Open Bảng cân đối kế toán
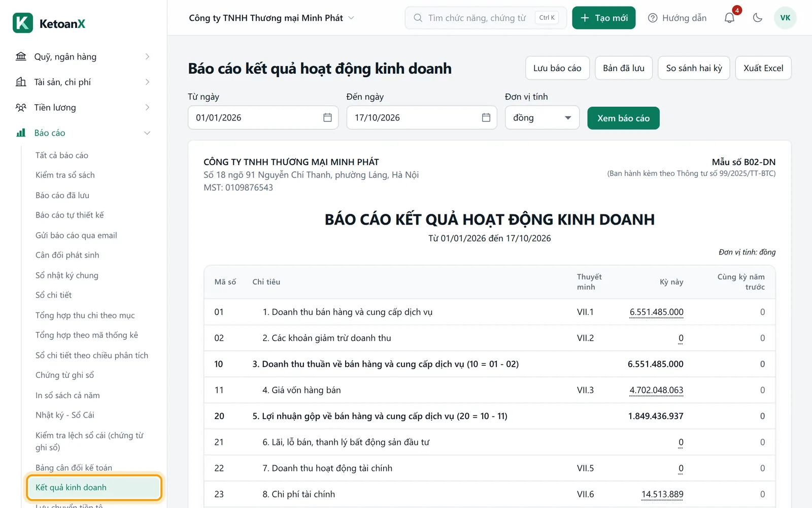812x508 pixels. click(74, 467)
